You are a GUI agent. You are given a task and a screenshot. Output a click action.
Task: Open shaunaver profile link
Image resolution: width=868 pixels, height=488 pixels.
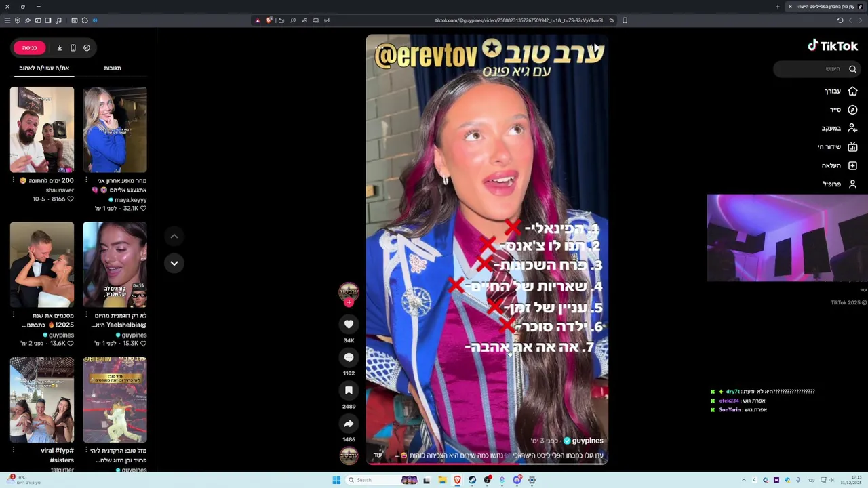[x=60, y=190]
